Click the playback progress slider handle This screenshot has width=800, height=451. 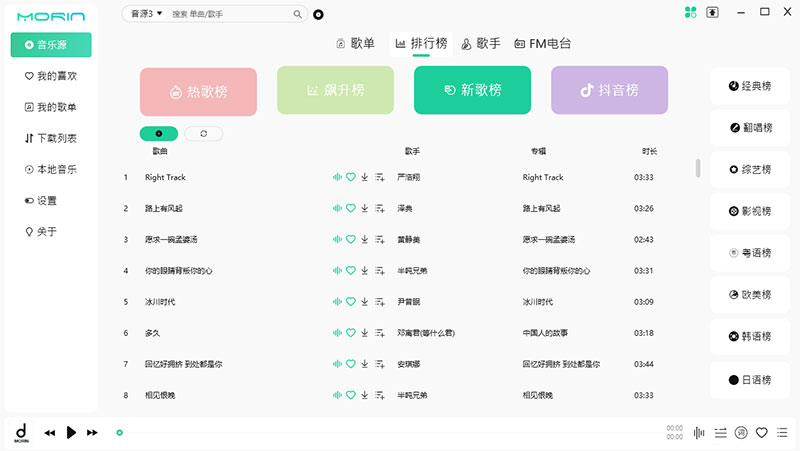(x=119, y=433)
